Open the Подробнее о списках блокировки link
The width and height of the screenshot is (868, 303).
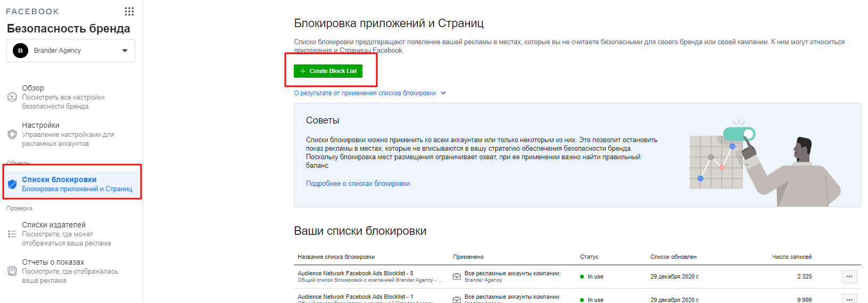(358, 184)
